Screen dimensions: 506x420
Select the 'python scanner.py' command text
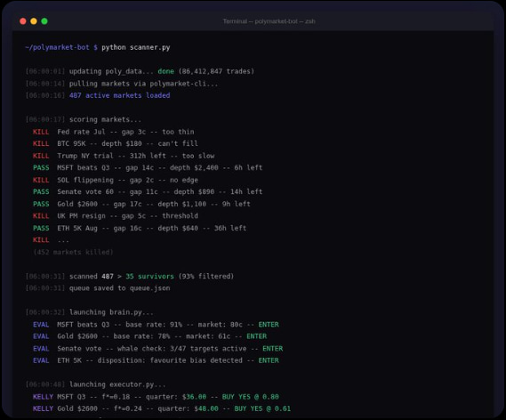[136, 47]
